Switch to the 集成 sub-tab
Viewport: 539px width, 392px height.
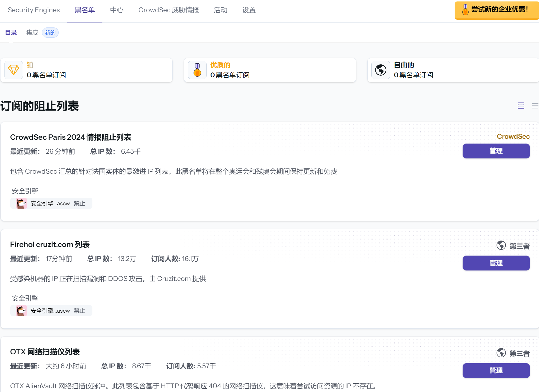[x=32, y=32]
